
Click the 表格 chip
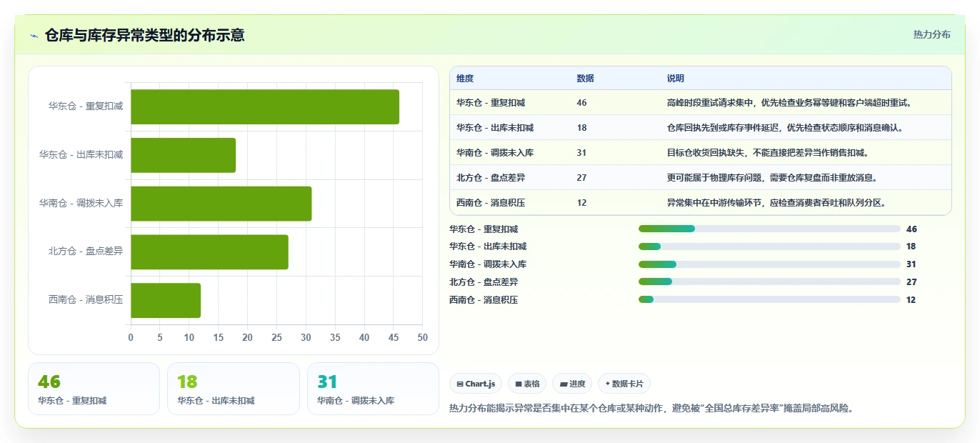(x=527, y=384)
